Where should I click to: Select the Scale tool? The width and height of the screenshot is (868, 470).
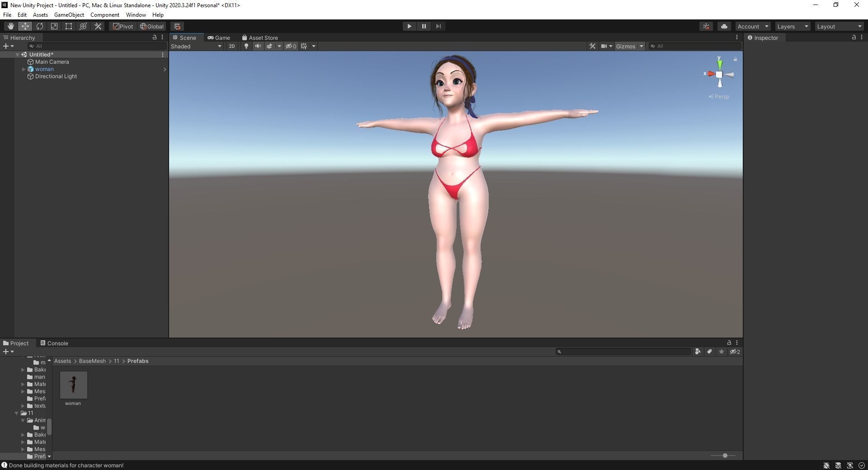tap(54, 26)
